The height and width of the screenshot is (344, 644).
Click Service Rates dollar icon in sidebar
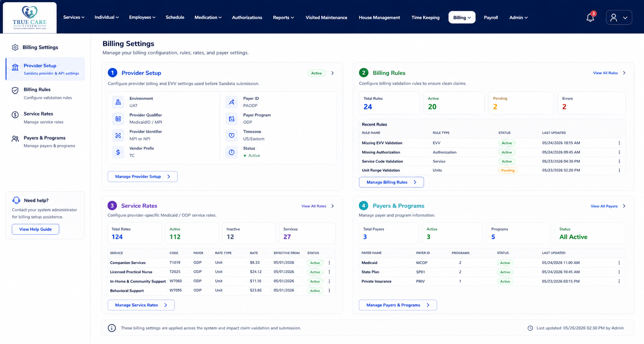pos(15,115)
